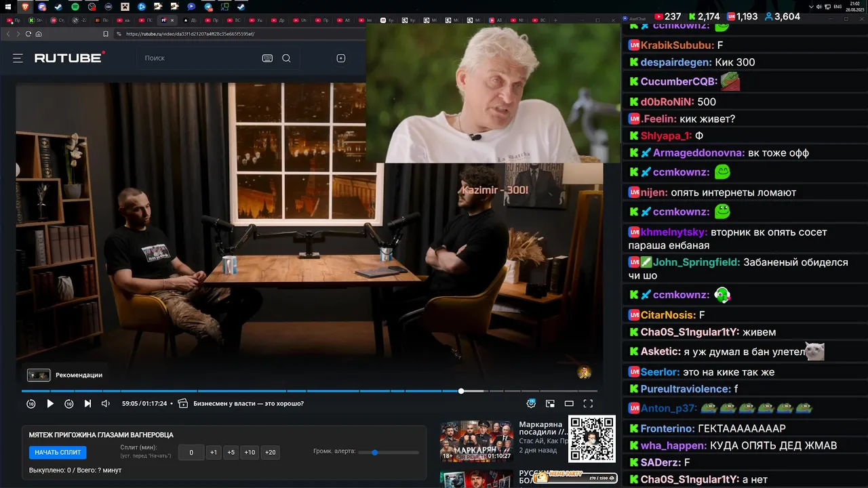Open the chapter title Бизнесмен у власти

tap(248, 403)
